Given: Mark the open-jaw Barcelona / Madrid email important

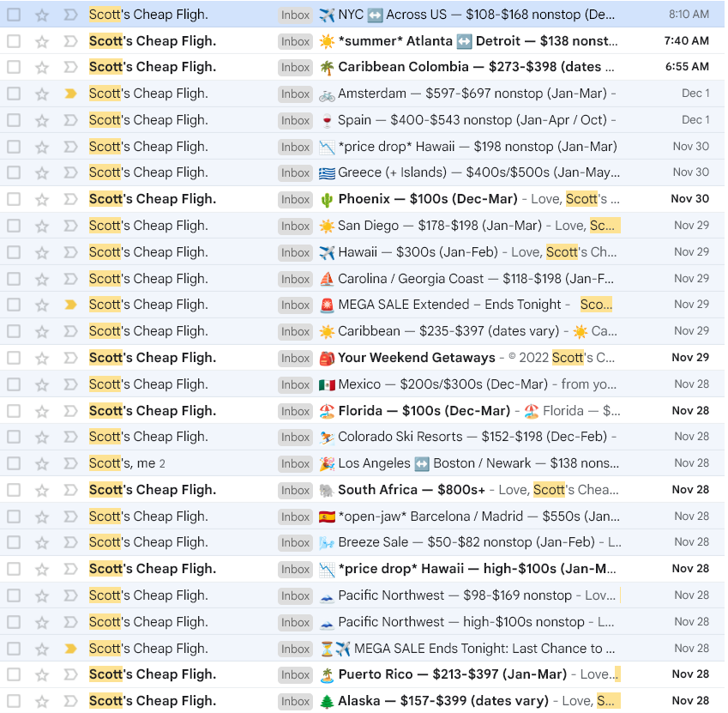Looking at the screenshot, I should (70, 516).
